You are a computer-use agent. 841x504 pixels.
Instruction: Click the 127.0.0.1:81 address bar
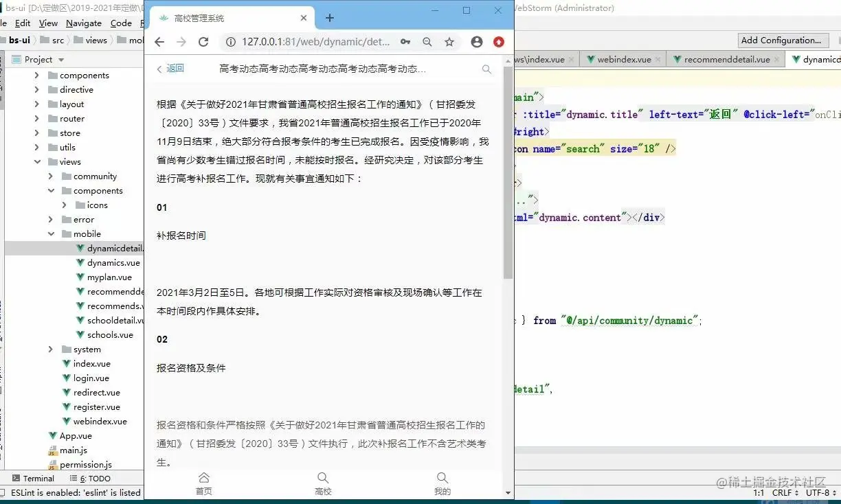(315, 42)
